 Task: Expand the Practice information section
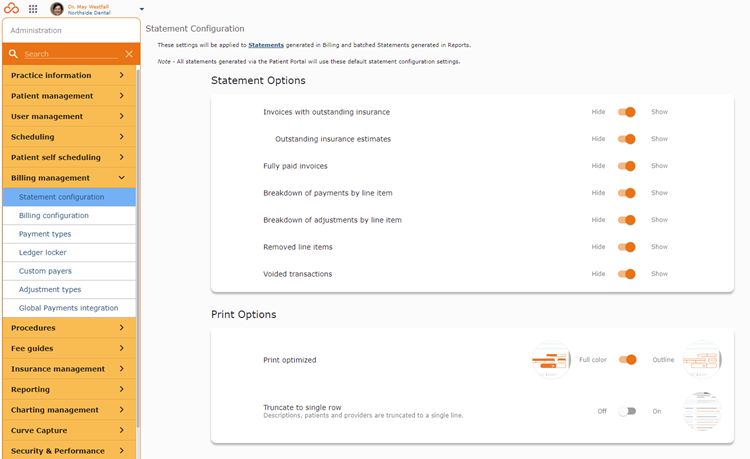coord(69,76)
